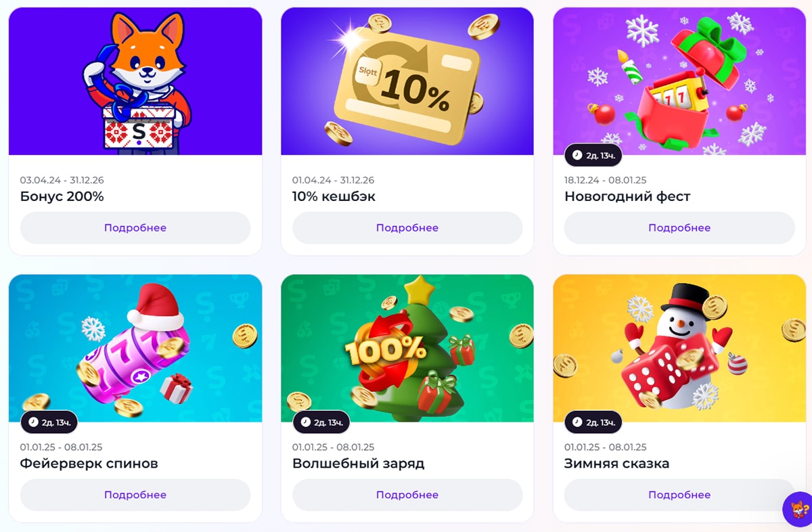Open the fox support chat icon

(797, 509)
